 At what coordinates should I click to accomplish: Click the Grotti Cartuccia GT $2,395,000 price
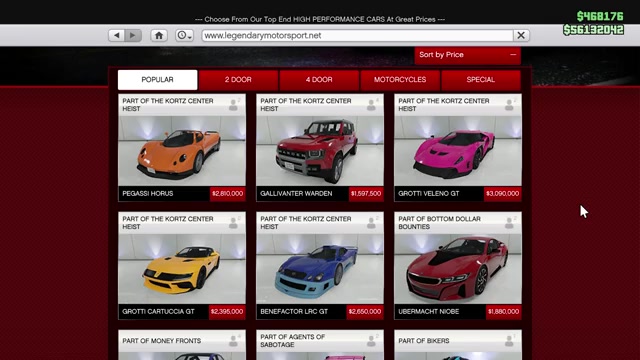tap(227, 312)
